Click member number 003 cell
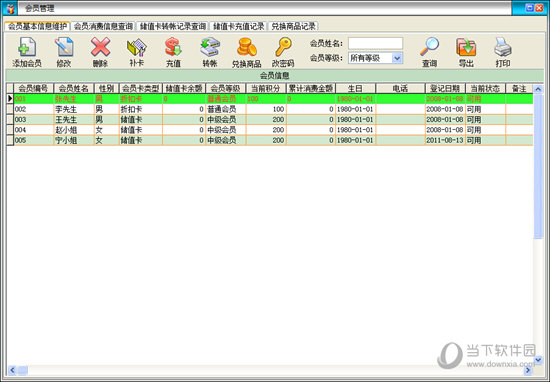The image size is (550, 382). coord(33,120)
